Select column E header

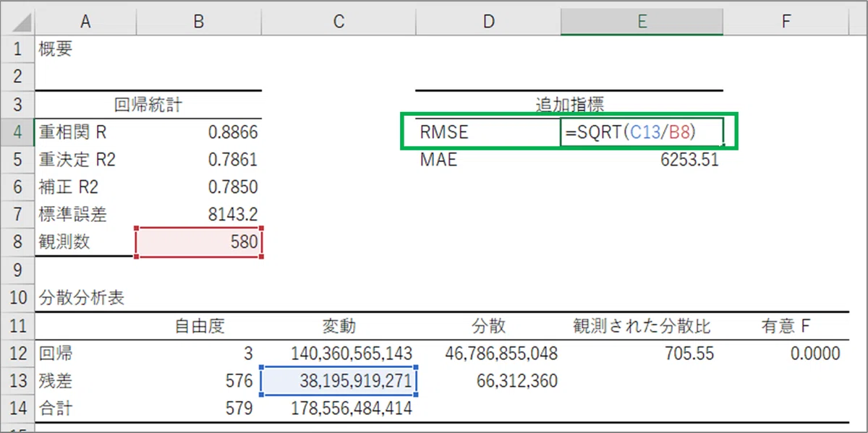[641, 22]
